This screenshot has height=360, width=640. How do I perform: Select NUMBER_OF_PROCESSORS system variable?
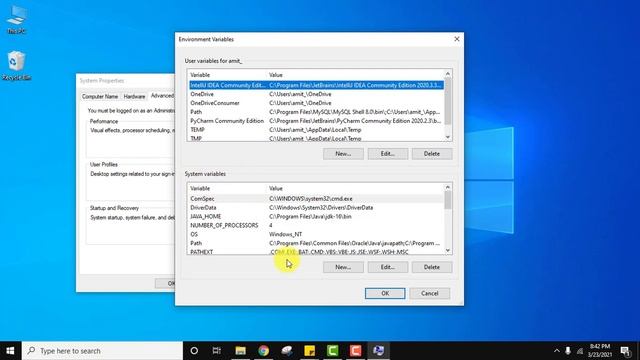tap(316, 225)
